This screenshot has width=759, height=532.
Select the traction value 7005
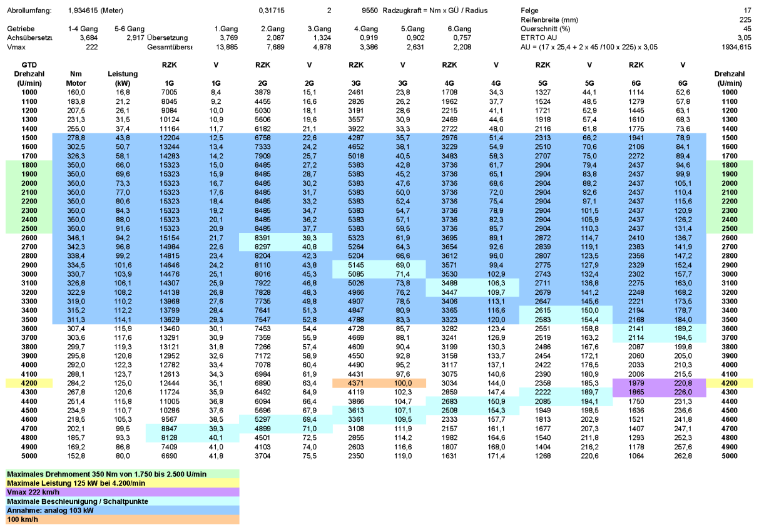click(170, 92)
